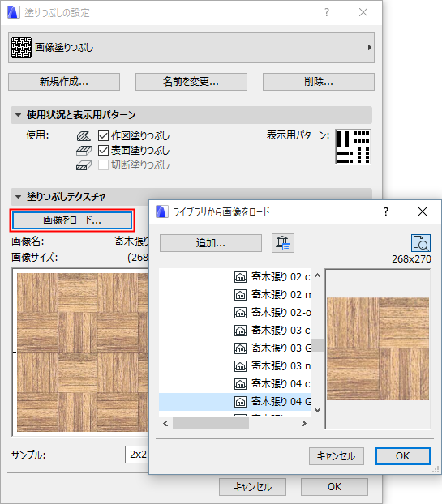Click キャンセル in the library load dialog
Image resolution: width=442 pixels, height=504 pixels.
point(337,456)
